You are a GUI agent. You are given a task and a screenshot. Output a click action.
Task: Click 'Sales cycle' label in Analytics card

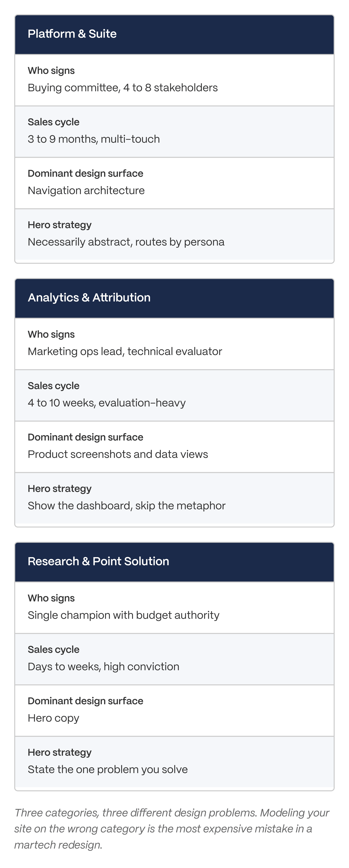pos(54,386)
